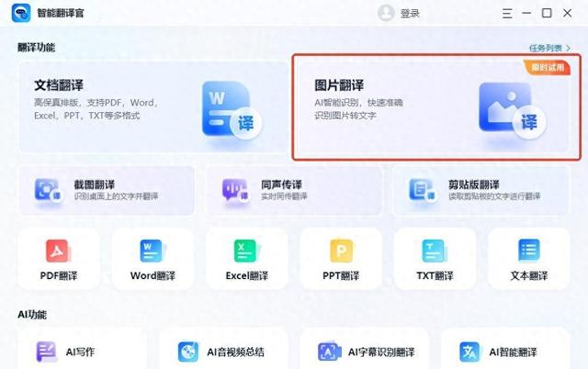
Task: Open the hamburger menu in title bar
Action: pyautogui.click(x=507, y=14)
